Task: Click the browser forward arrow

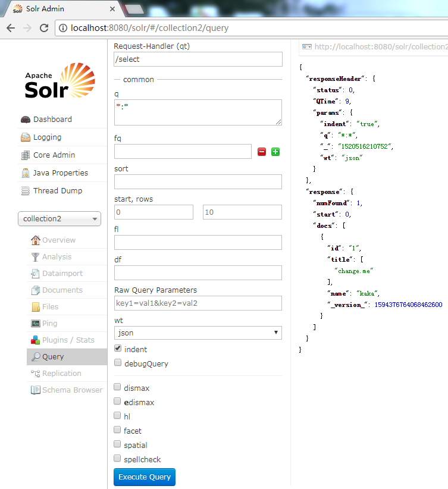Action: tap(27, 28)
